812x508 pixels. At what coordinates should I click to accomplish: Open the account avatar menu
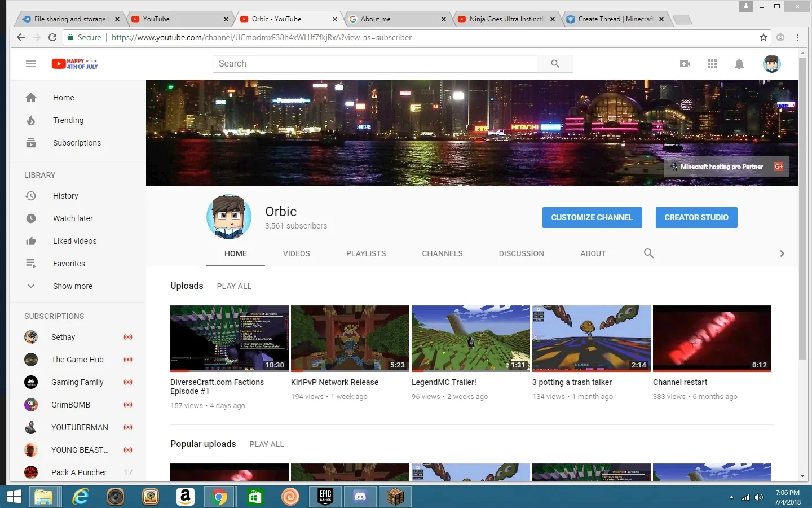(x=771, y=64)
